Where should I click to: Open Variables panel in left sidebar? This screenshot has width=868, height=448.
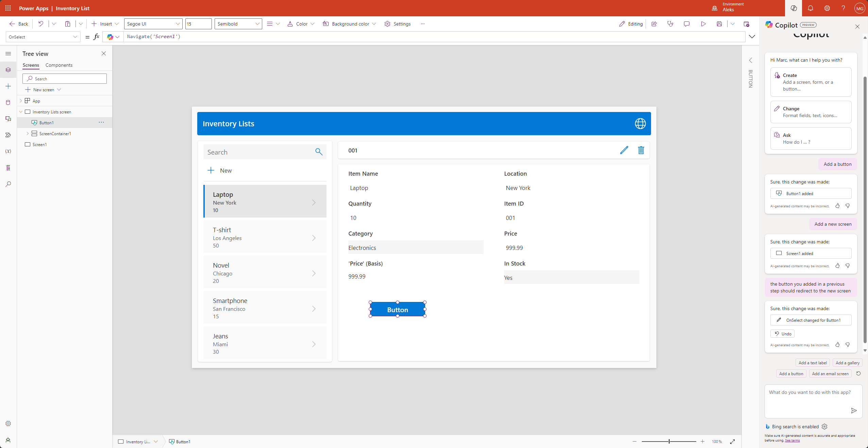[8, 151]
